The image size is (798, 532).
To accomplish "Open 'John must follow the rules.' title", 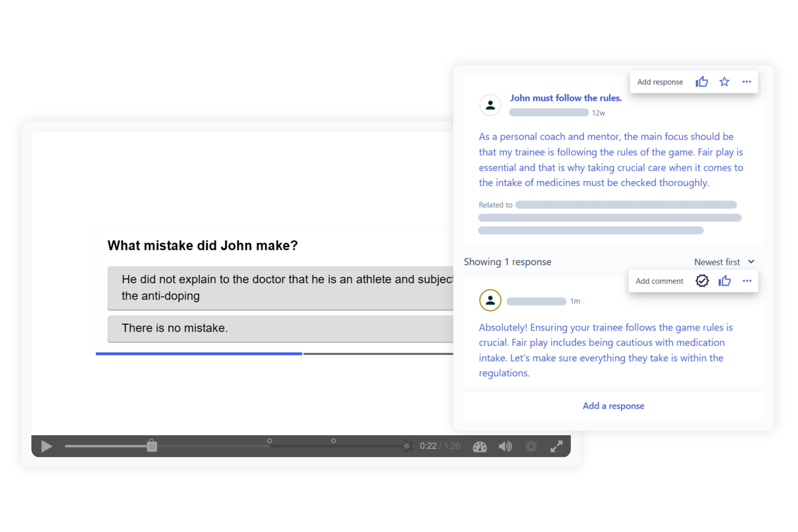I will point(566,98).
